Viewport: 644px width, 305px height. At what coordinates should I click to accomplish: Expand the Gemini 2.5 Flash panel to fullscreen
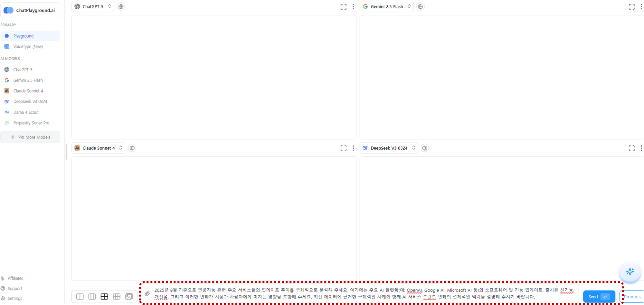click(x=632, y=7)
